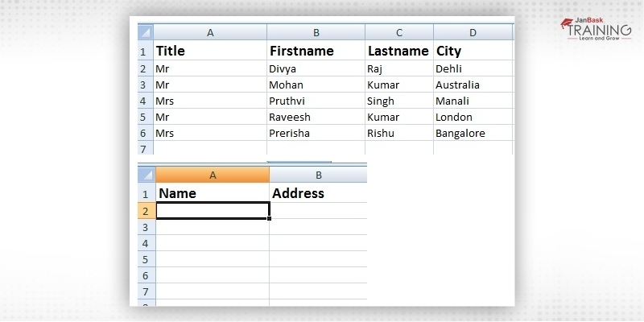Select column D header above City
Viewport: 644px width, 322px height.
[x=473, y=32]
